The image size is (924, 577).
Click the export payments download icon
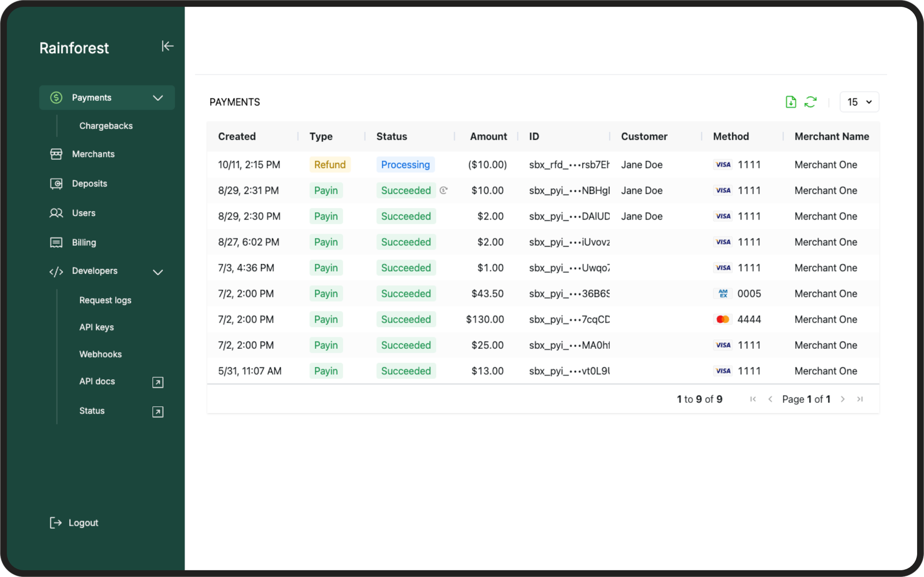790,102
